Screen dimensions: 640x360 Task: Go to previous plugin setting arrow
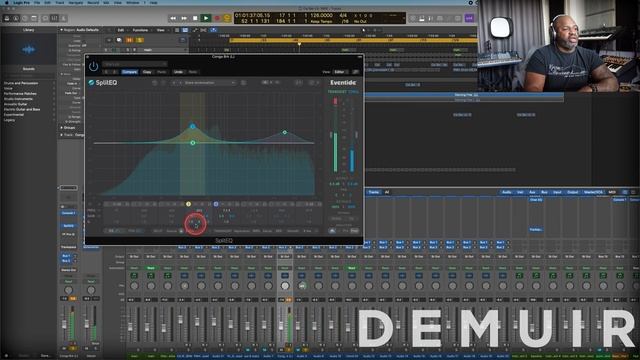pos(107,72)
